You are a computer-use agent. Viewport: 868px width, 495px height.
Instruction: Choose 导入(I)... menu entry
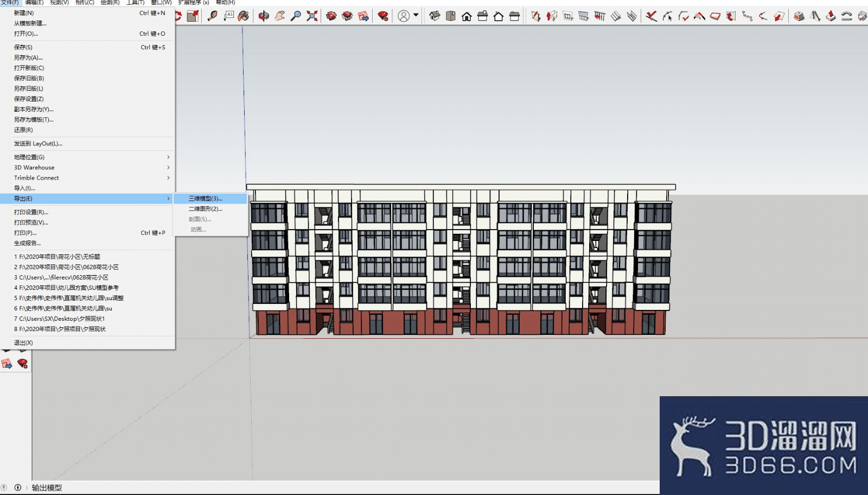click(87, 188)
